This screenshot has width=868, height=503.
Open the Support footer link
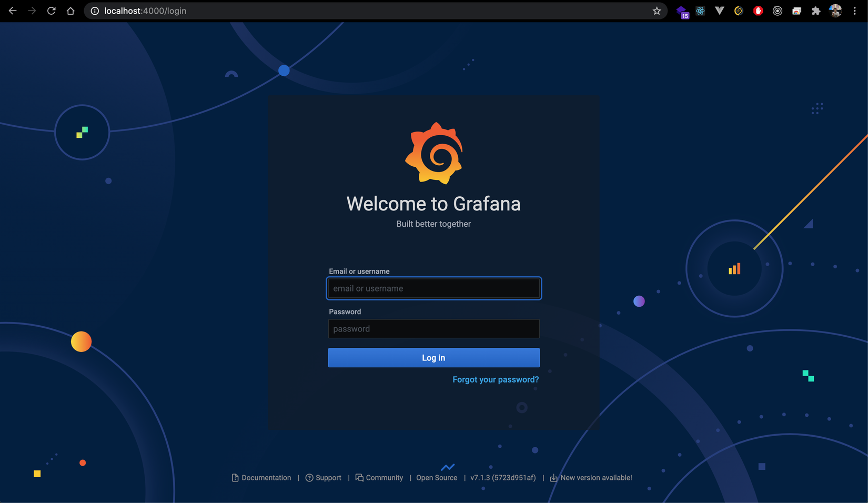[x=324, y=478]
